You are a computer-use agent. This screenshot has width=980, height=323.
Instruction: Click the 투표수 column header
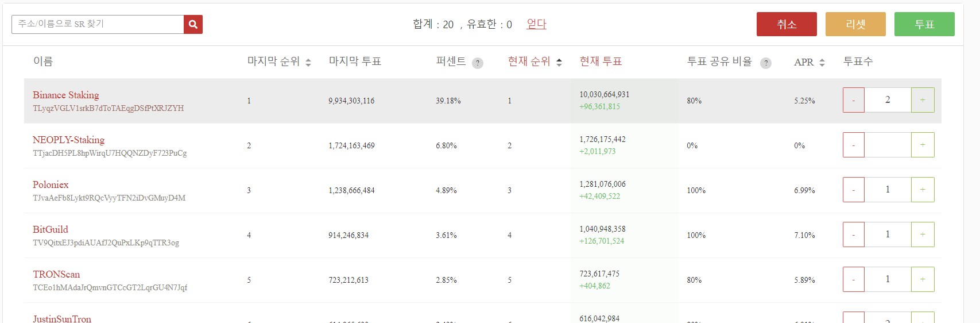(x=858, y=61)
